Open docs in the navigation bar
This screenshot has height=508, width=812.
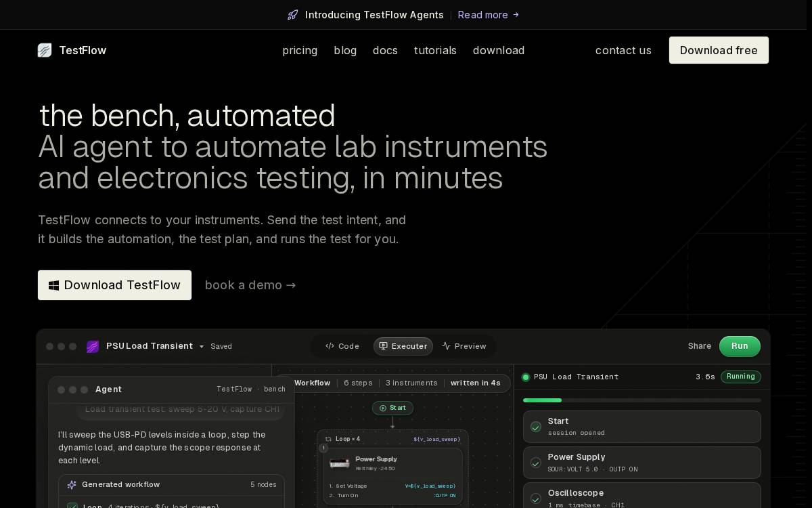point(385,50)
